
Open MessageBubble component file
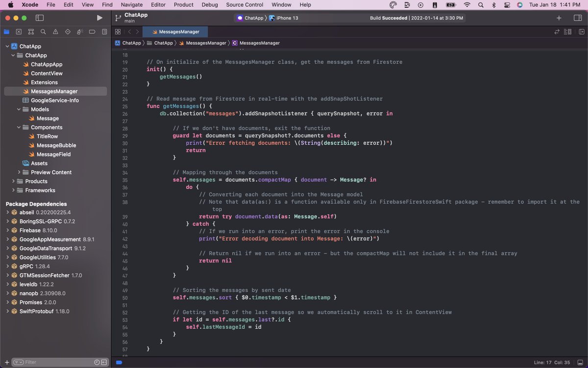pos(56,145)
